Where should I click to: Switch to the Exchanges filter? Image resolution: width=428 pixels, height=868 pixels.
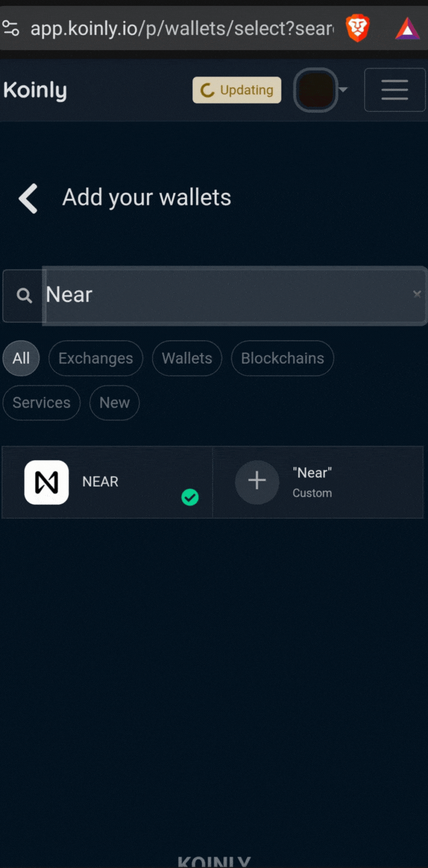(x=96, y=358)
